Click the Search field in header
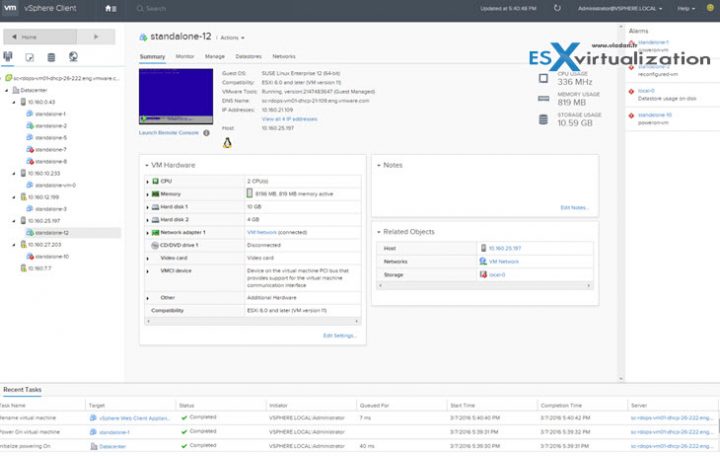This screenshot has width=720, height=456. click(x=156, y=8)
